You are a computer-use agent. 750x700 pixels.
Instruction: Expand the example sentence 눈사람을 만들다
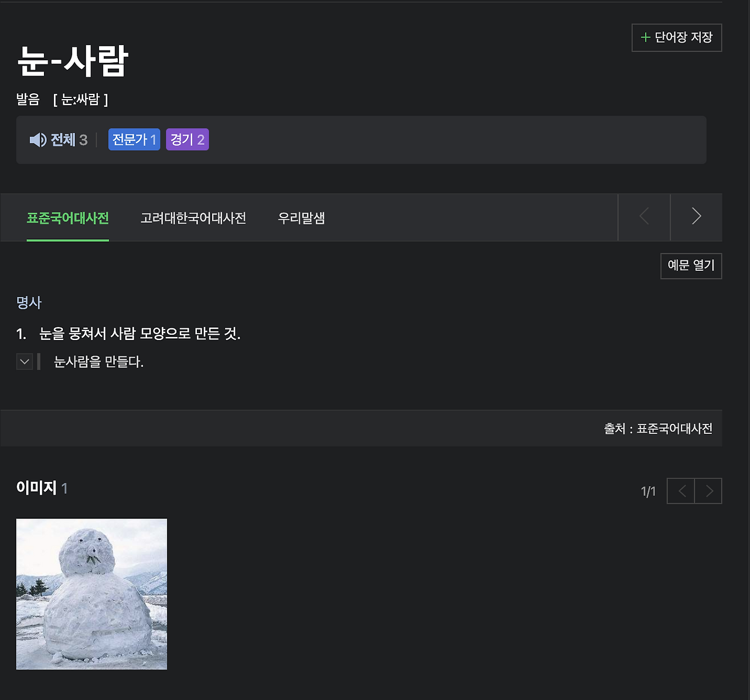[24, 361]
